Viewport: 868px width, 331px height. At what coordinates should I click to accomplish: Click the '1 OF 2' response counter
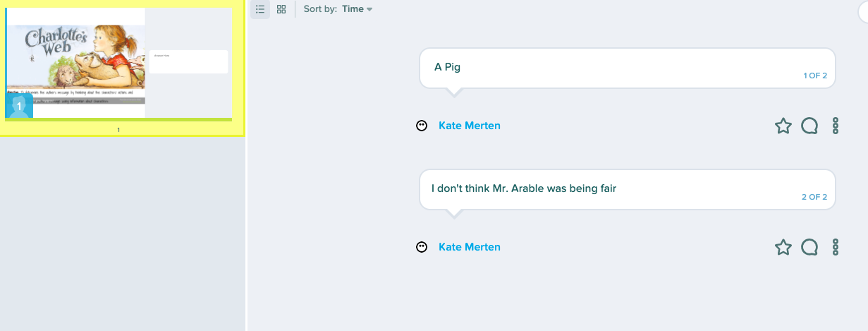click(814, 76)
